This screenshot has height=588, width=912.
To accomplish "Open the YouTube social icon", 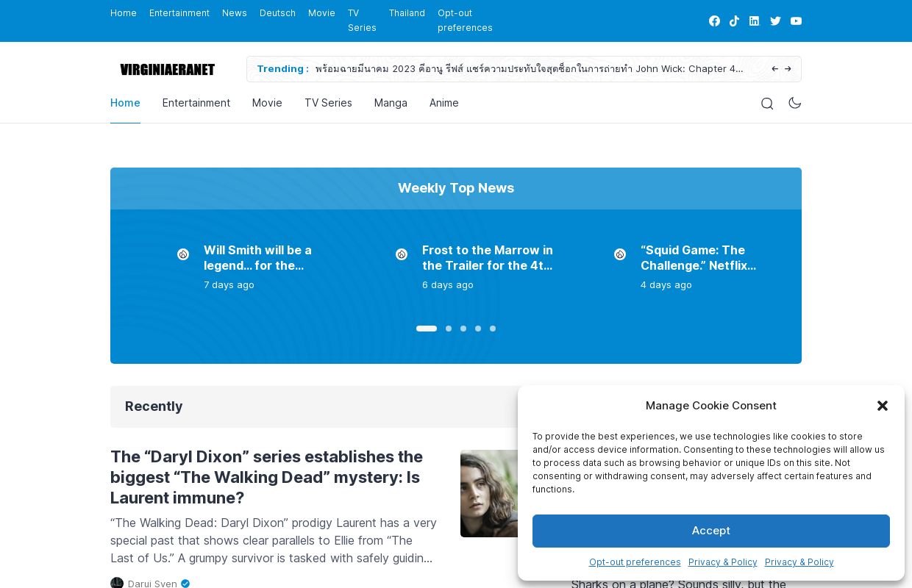I will (x=796, y=21).
